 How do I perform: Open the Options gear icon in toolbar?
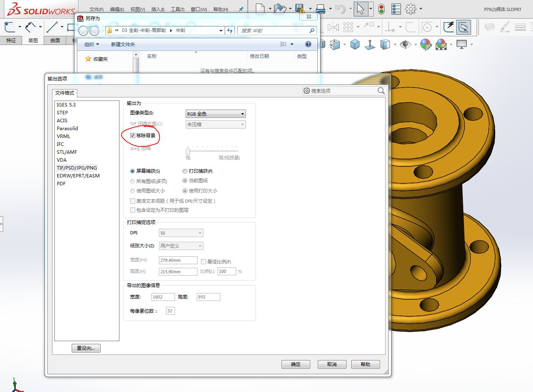pyautogui.click(x=411, y=9)
